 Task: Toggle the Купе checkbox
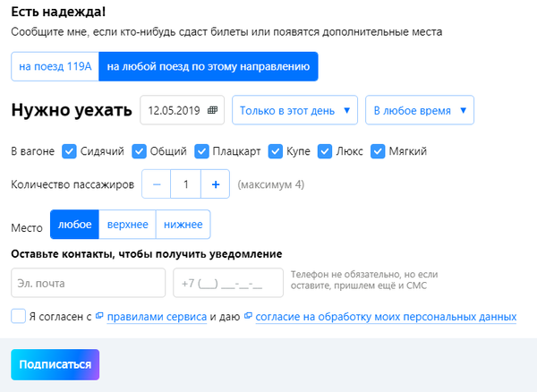coord(276,151)
